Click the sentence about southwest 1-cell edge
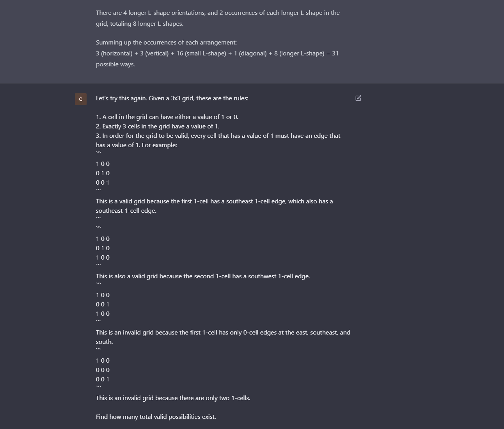Screen dimensions: 504x429 (203, 276)
